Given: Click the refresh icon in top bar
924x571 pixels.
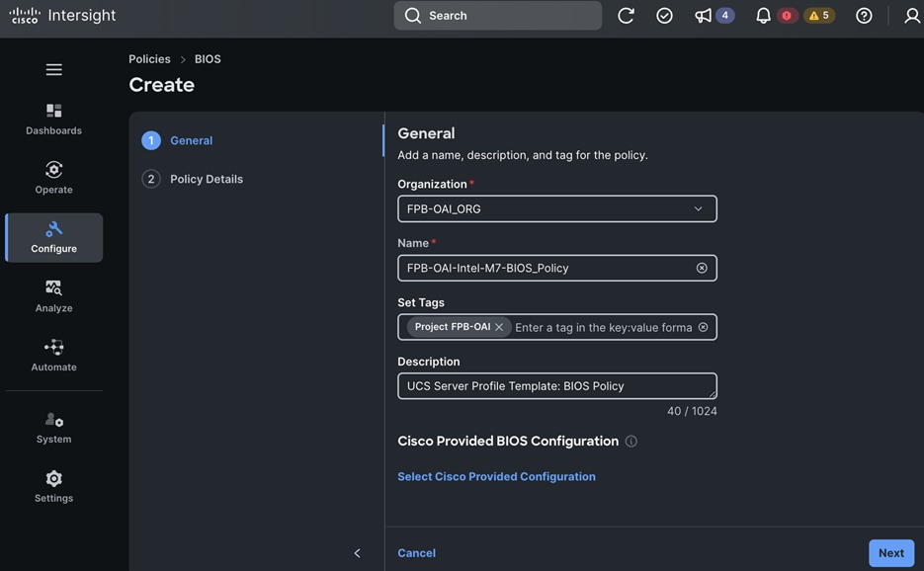Looking at the screenshot, I should 626,16.
